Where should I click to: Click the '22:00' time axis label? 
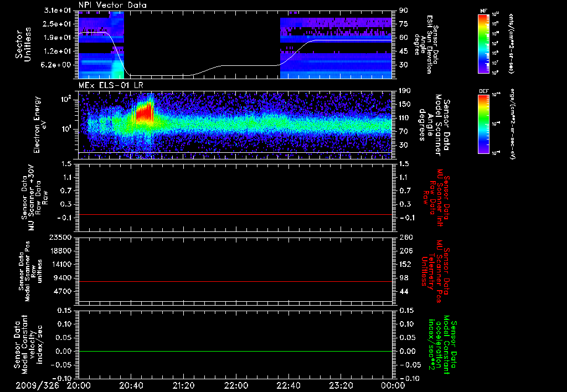(236, 386)
